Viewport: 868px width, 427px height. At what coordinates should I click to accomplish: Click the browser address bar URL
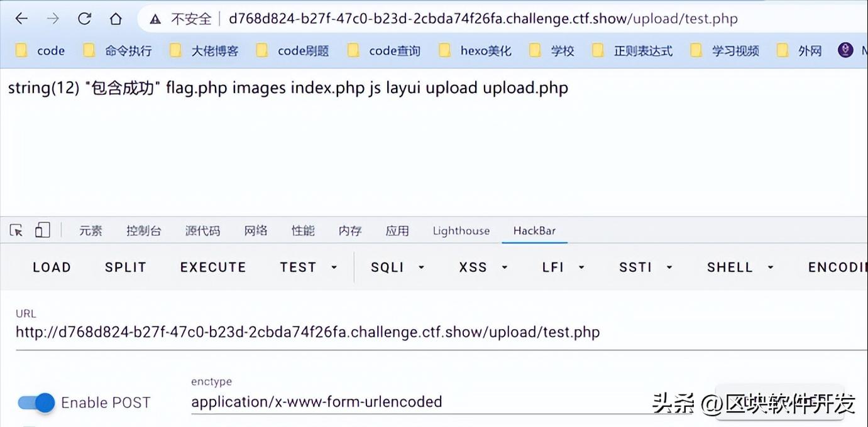[483, 19]
